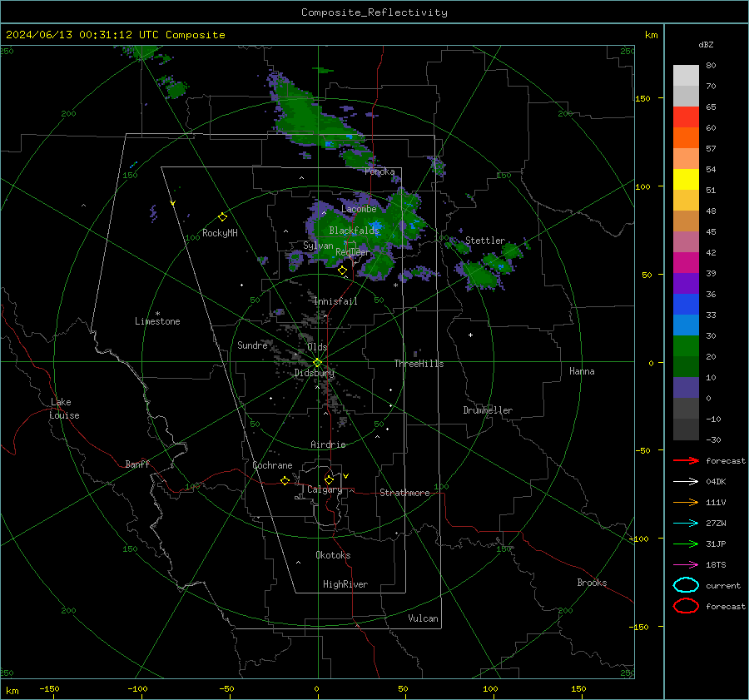Click the green 31JP arrow in legend
This screenshot has height=700, width=749.
[686, 544]
